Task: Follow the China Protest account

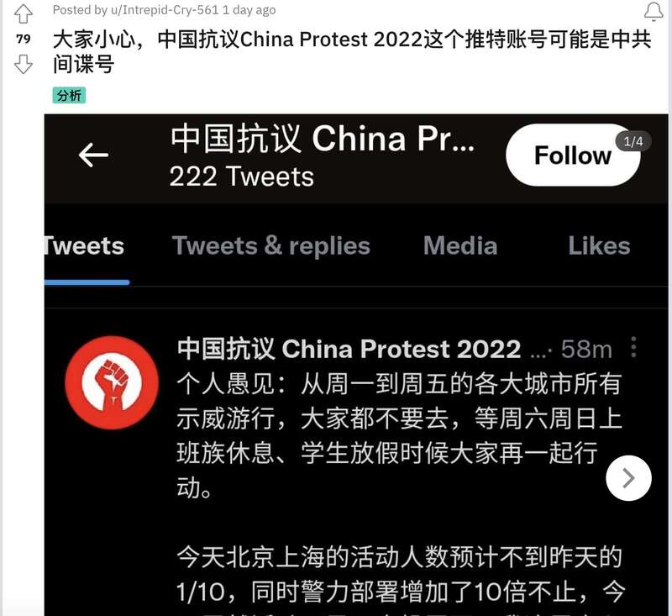Action: (x=573, y=155)
